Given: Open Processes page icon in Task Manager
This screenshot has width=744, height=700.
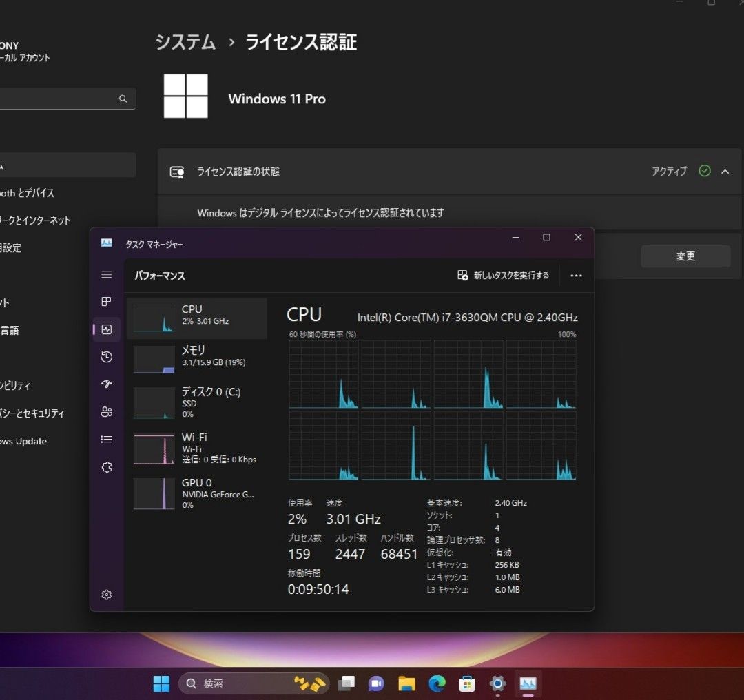Looking at the screenshot, I should click(107, 301).
